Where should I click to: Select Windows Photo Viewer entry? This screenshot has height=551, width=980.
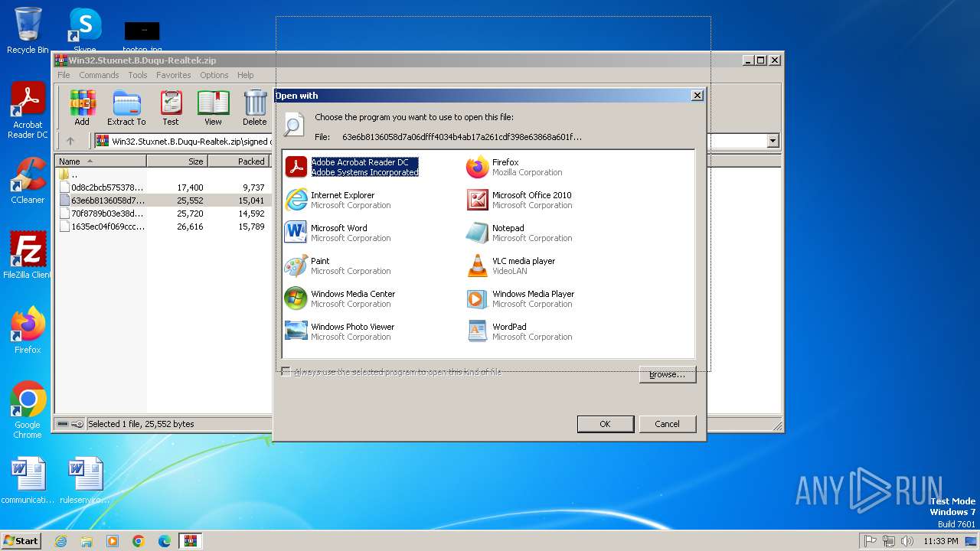pos(340,331)
